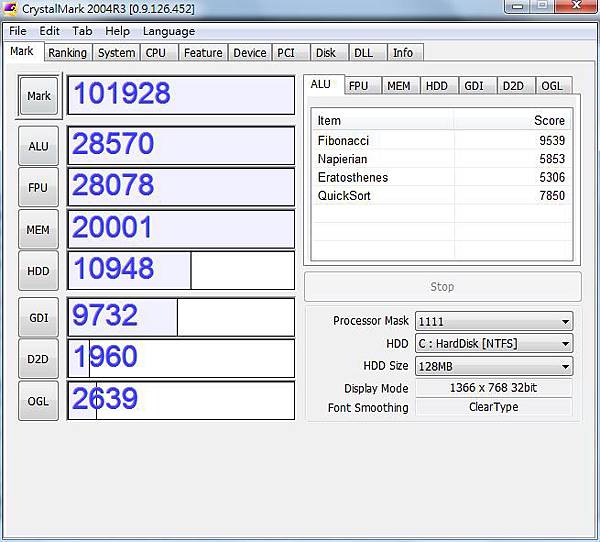This screenshot has width=600, height=542.
Task: Open the Language menu
Action: point(169,31)
